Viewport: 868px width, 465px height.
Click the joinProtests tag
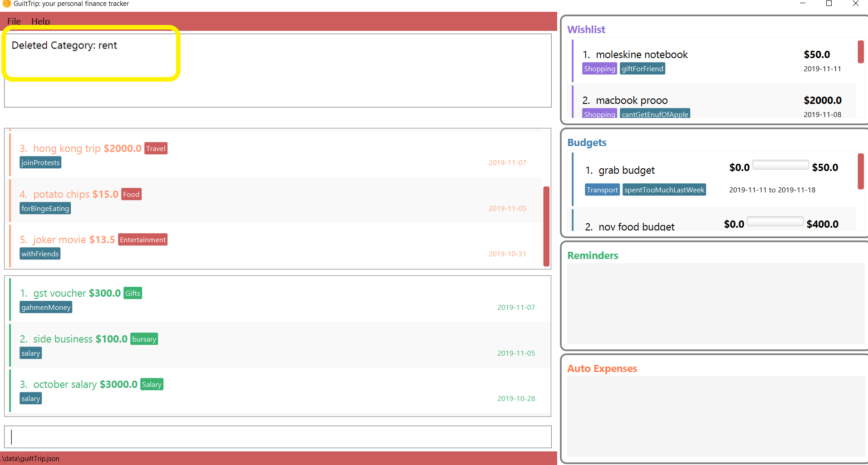[40, 162]
